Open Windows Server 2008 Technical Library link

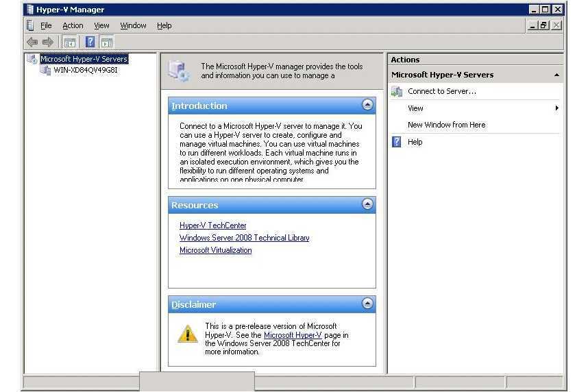point(245,238)
